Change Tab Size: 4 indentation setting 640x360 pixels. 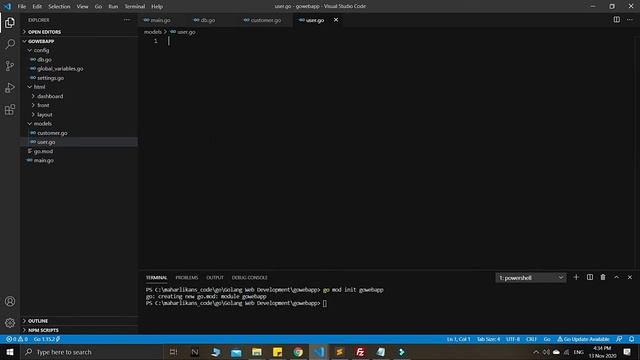pos(488,339)
